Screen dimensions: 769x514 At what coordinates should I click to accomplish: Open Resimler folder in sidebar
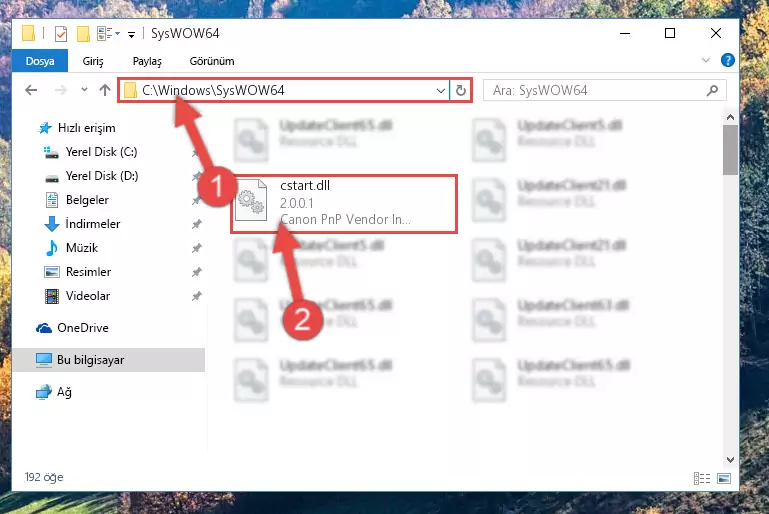[88, 272]
